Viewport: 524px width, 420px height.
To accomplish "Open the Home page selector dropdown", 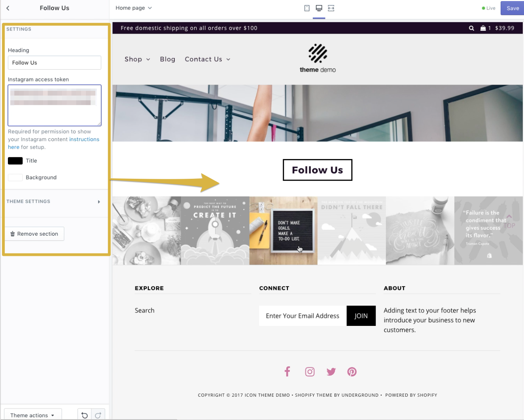I will (x=133, y=8).
